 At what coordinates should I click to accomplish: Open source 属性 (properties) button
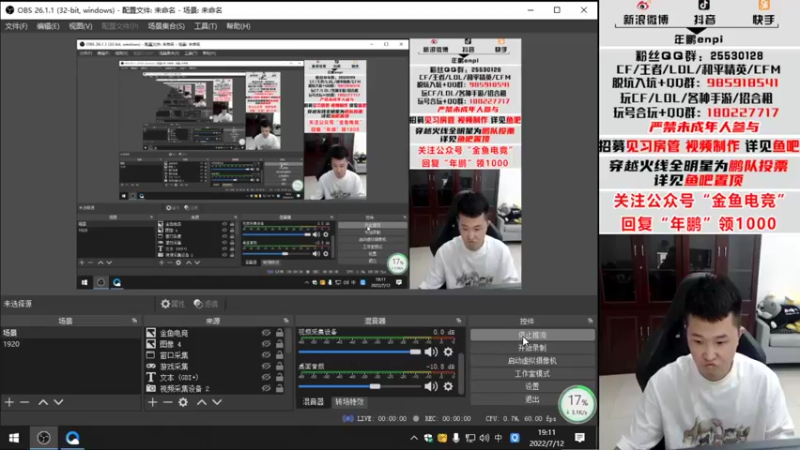coord(173,304)
